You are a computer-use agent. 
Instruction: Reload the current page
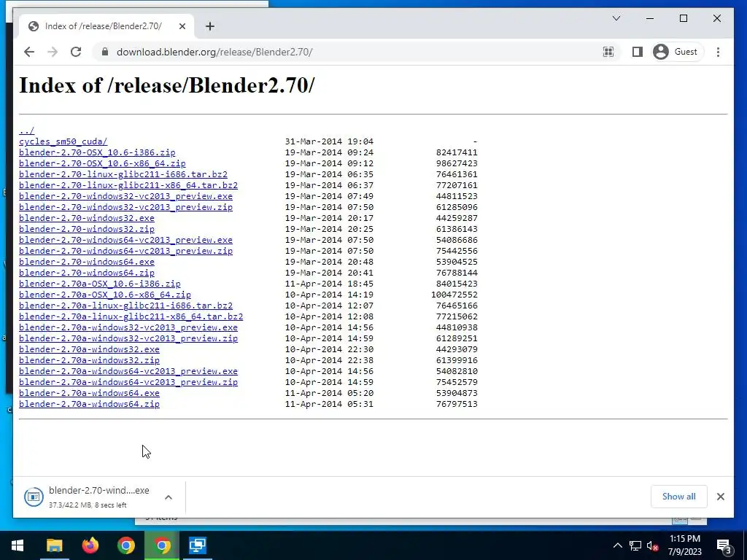pos(76,52)
